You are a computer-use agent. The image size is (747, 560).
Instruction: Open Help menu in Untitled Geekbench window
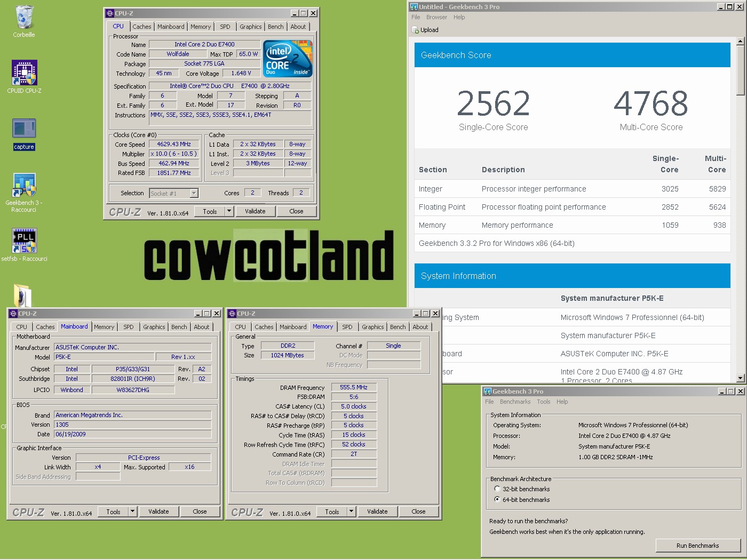coord(459,17)
